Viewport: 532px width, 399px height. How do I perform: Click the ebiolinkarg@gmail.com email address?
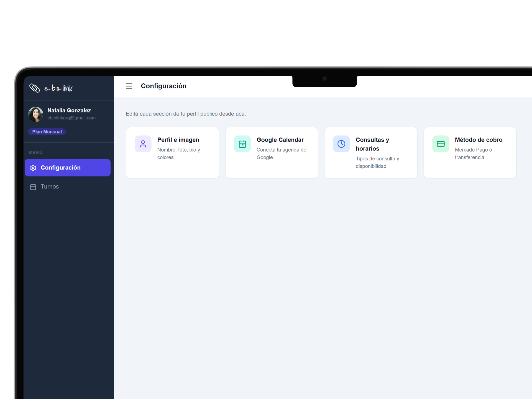click(71, 118)
